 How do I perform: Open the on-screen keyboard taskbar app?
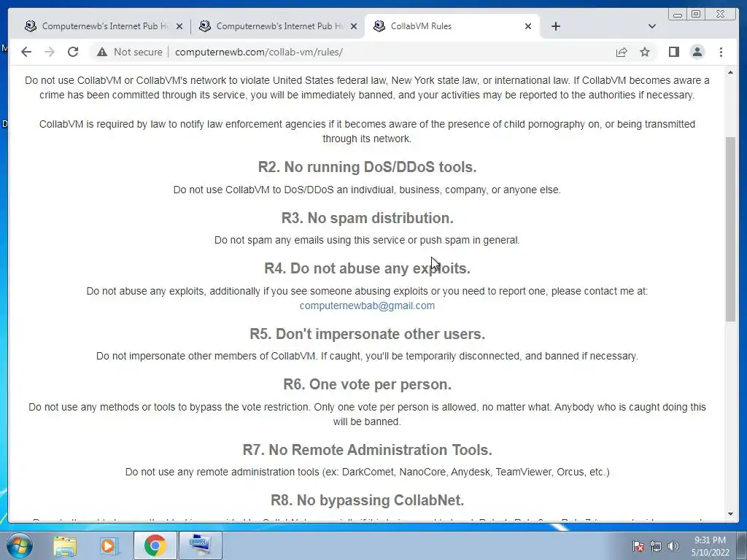[200, 545]
